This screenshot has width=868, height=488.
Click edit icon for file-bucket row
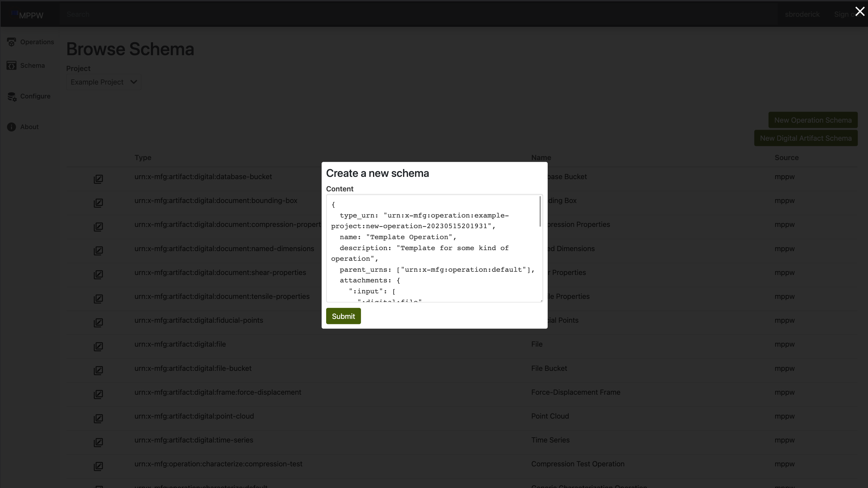pyautogui.click(x=98, y=371)
